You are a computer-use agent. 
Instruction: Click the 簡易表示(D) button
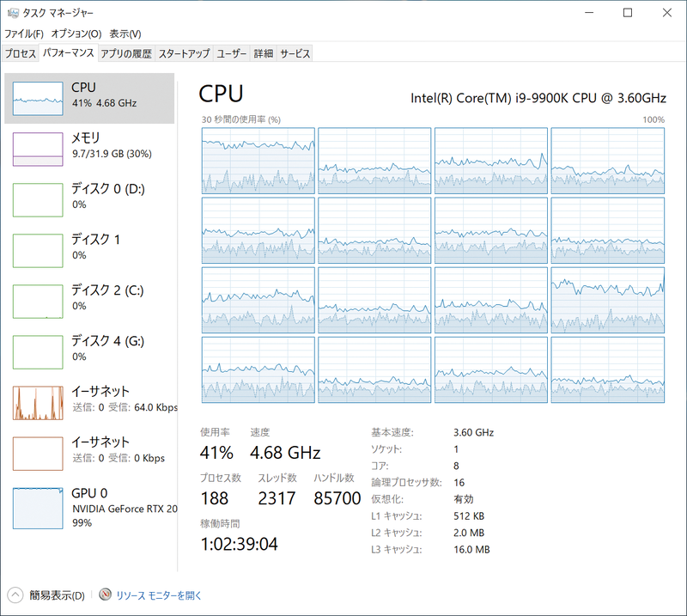(57, 595)
